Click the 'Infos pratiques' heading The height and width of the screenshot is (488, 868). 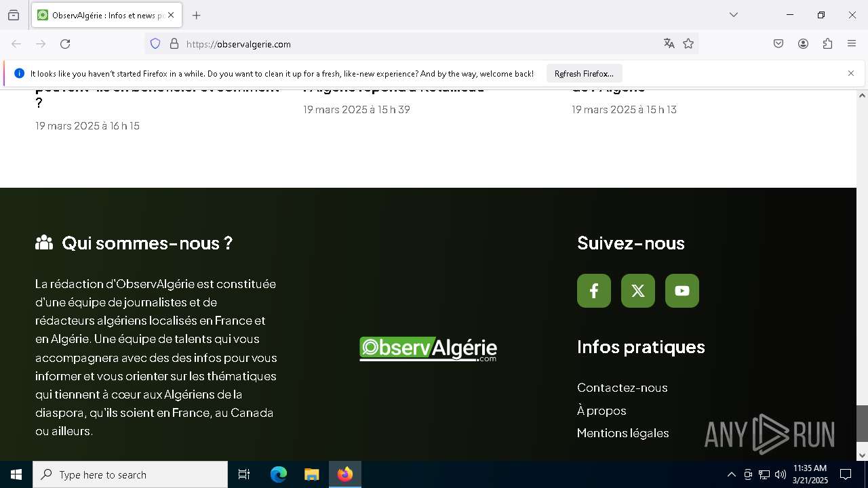[641, 346]
